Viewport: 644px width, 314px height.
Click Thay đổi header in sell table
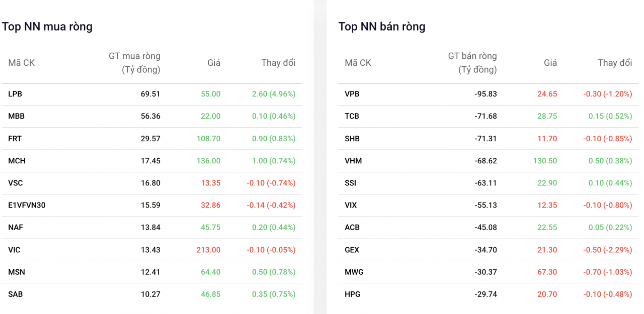coord(615,63)
